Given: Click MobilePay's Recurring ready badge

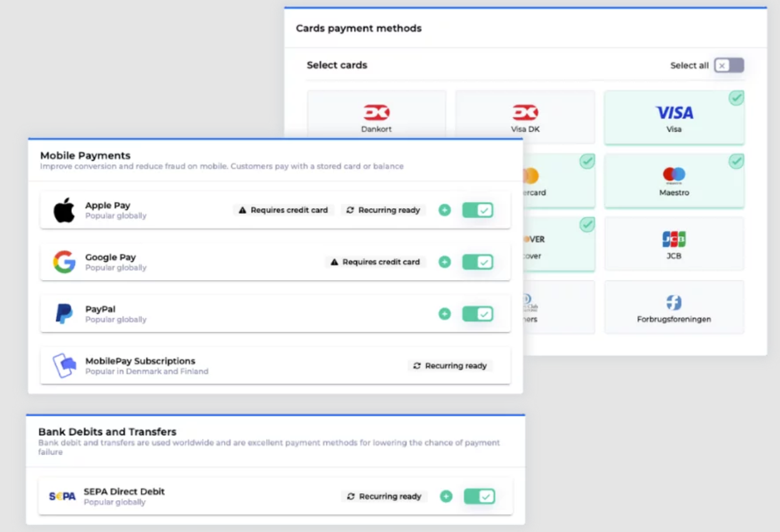Looking at the screenshot, I should [450, 366].
